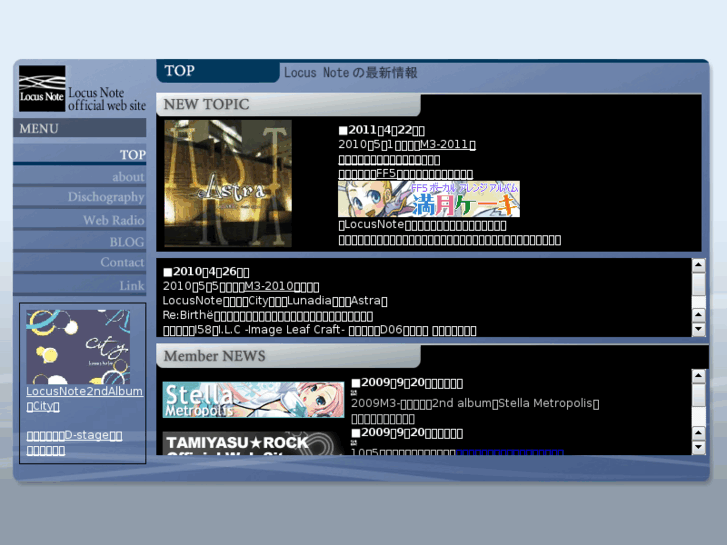Image resolution: width=727 pixels, height=545 pixels.
Task: Open the FF5 vocal arrange album banner
Action: (429, 199)
